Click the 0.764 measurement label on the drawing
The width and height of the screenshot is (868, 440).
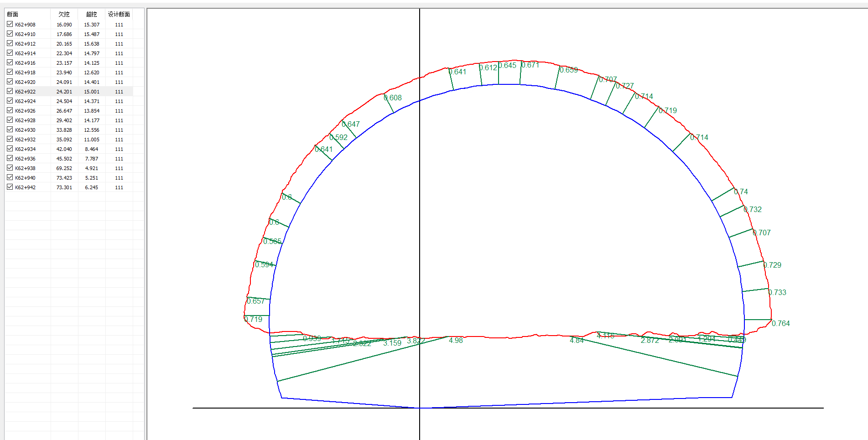[780, 323]
